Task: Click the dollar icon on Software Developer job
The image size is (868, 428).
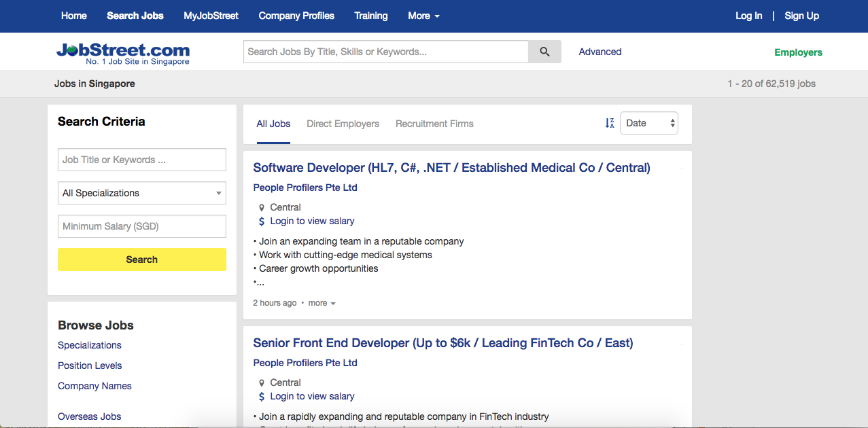Action: point(262,221)
